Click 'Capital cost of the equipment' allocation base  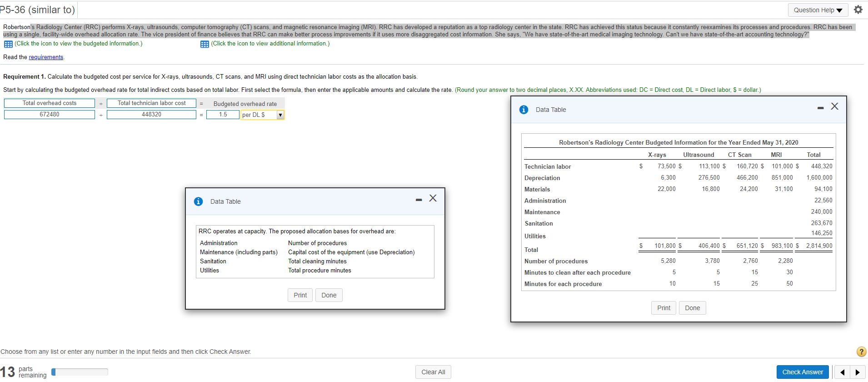click(x=351, y=252)
